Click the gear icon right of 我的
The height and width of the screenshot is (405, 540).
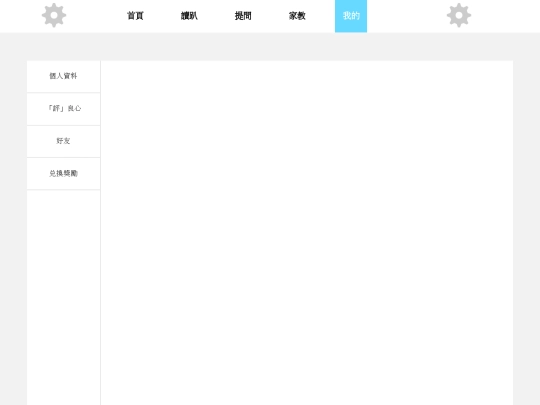[x=459, y=15]
